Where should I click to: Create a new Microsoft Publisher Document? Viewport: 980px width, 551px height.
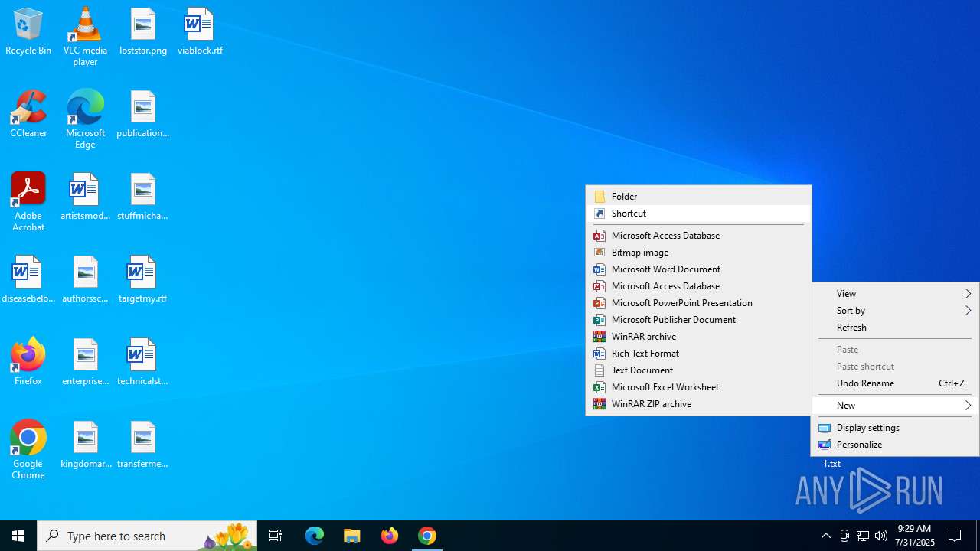[698, 320]
